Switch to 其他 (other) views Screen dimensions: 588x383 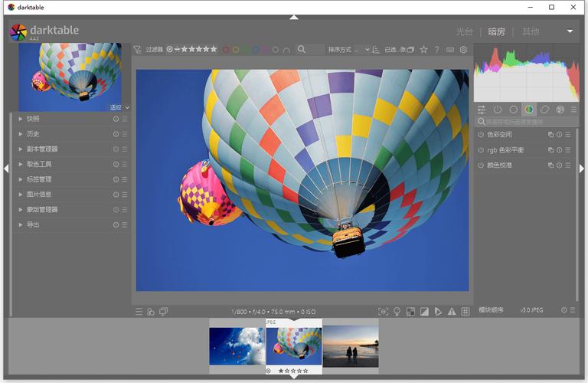tap(531, 31)
